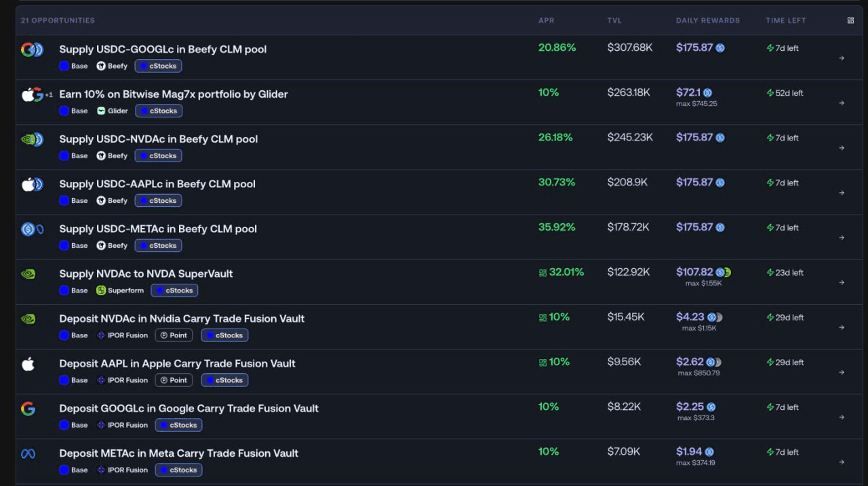Image resolution: width=868 pixels, height=486 pixels.
Task: Click '23d left' time text
Action: point(789,273)
